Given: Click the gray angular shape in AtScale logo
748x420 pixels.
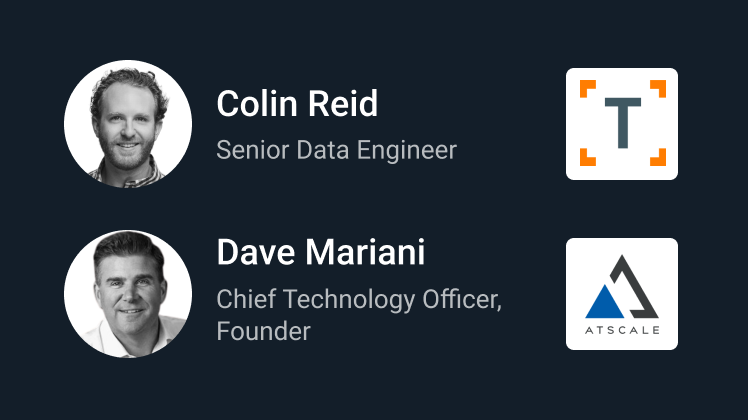Looking at the screenshot, I should click(x=634, y=286).
